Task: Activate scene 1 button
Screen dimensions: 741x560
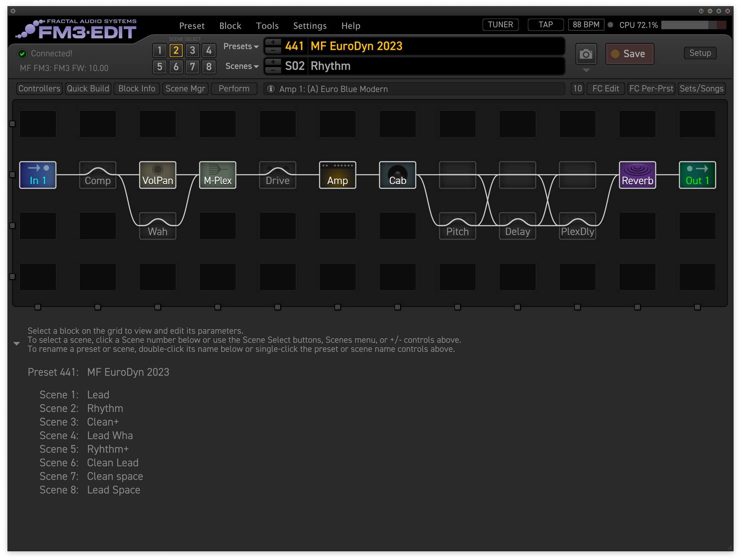Action: pyautogui.click(x=160, y=50)
